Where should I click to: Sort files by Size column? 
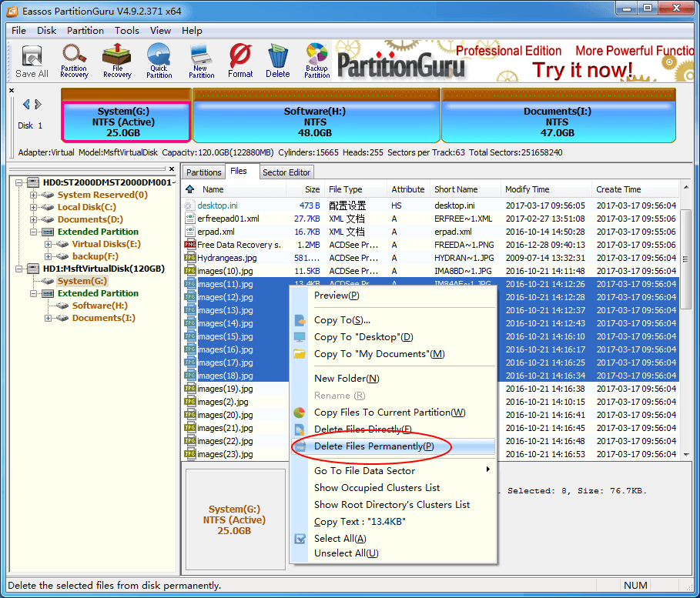pyautogui.click(x=304, y=189)
